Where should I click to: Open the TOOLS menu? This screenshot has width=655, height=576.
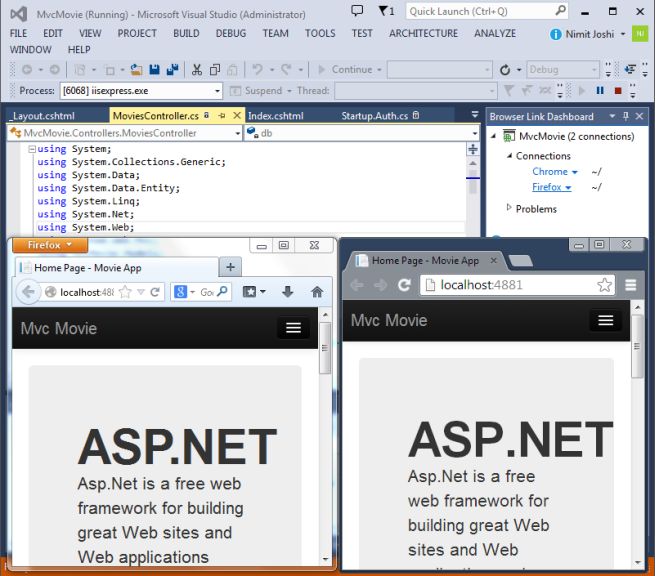tap(320, 33)
